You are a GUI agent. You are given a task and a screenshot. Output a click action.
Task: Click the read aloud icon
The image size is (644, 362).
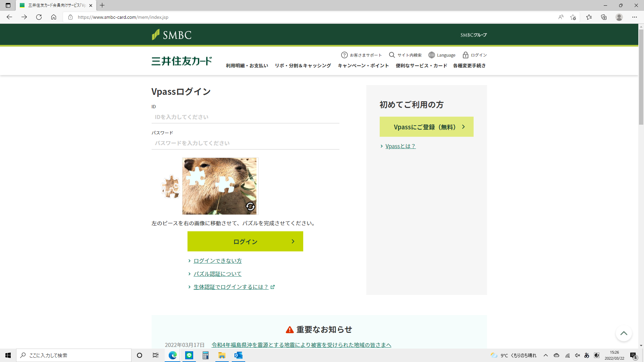561,17
